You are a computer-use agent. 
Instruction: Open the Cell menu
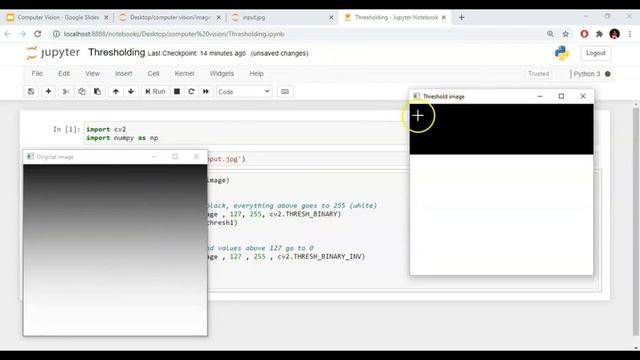tap(153, 73)
